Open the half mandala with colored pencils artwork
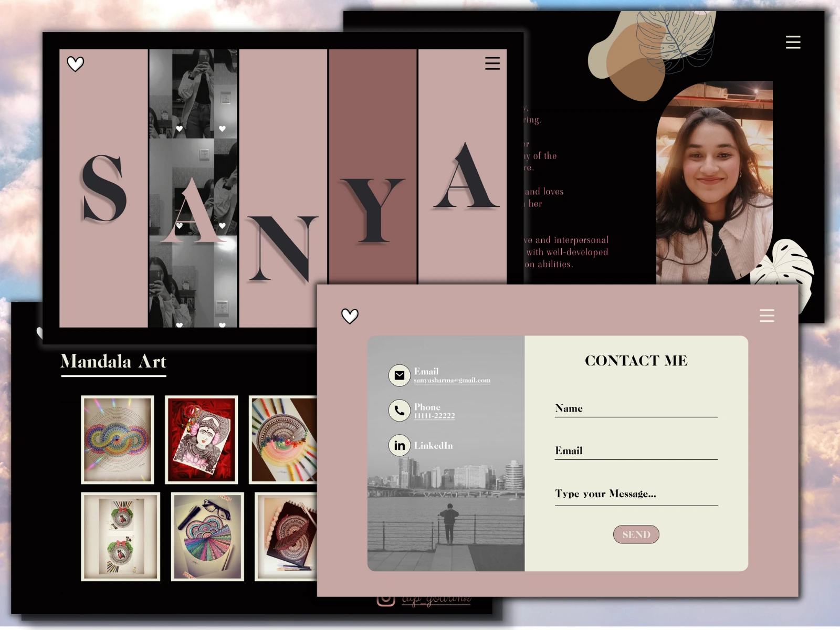Screen dimensions: 840x630 click(283, 439)
